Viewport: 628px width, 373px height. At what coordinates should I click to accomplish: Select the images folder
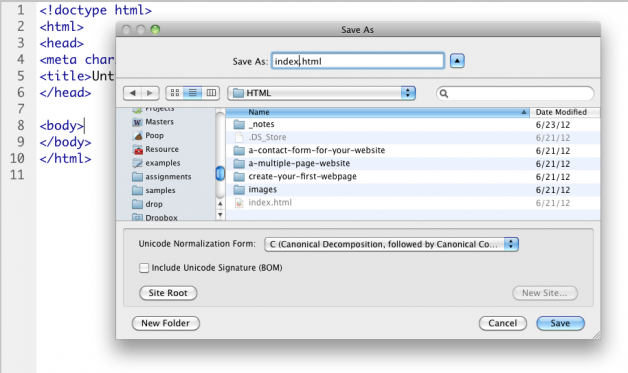coord(413,190)
